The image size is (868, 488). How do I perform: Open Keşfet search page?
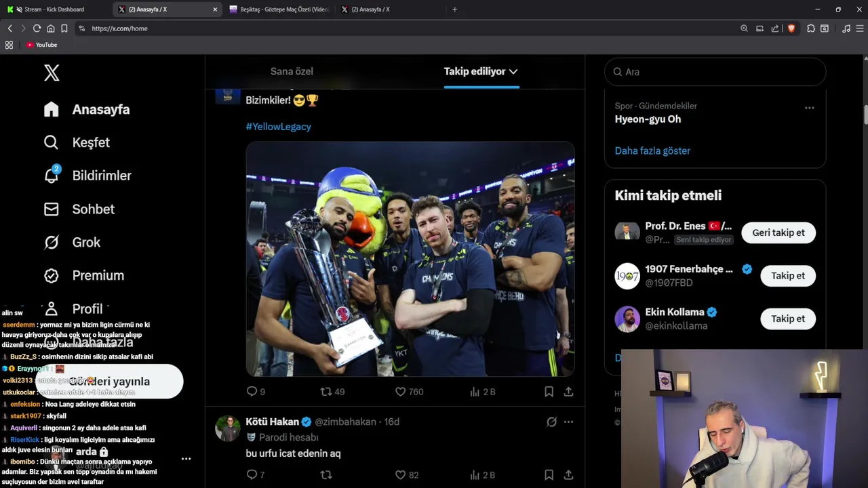(x=76, y=142)
